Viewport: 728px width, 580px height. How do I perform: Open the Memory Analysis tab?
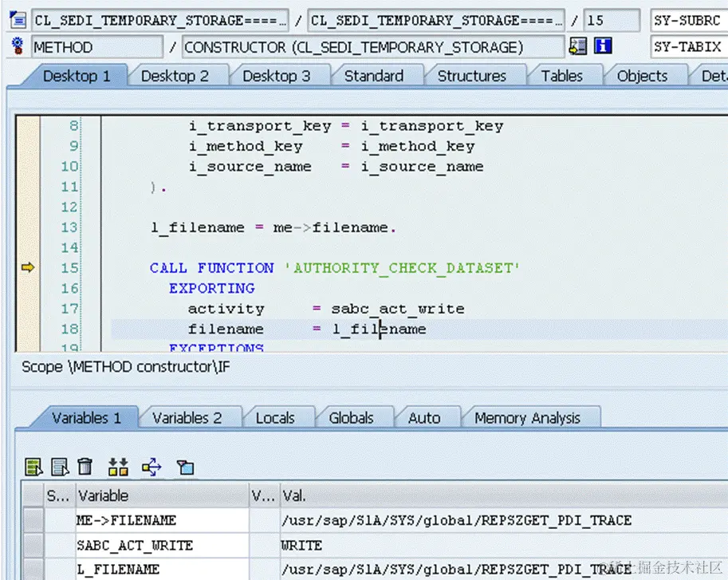(x=527, y=417)
